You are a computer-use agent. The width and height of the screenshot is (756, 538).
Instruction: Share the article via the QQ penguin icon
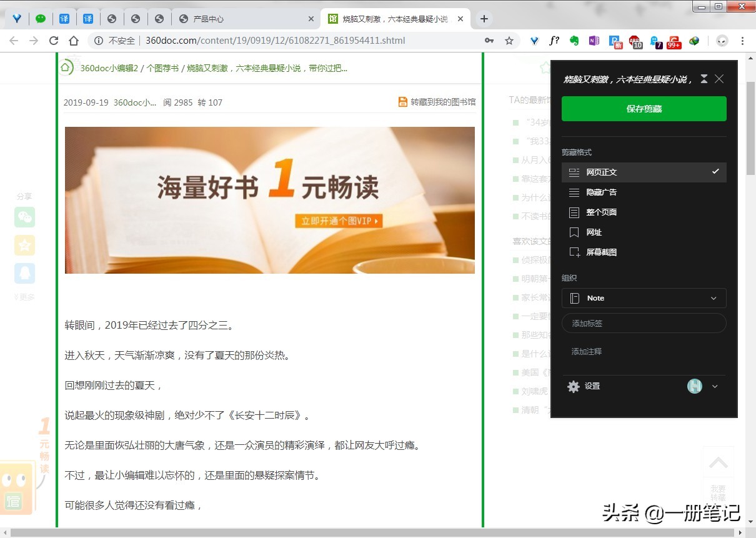click(x=25, y=273)
